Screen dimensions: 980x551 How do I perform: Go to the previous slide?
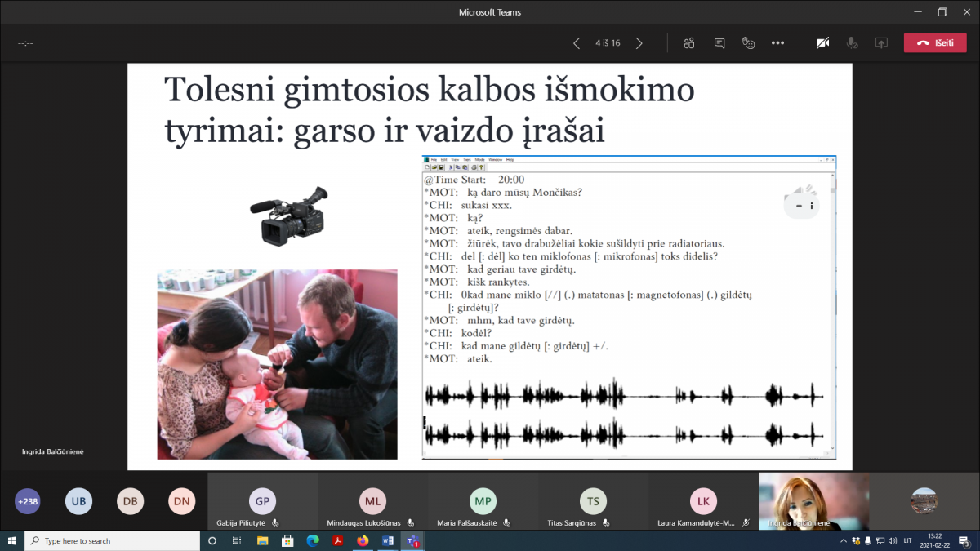tap(577, 42)
